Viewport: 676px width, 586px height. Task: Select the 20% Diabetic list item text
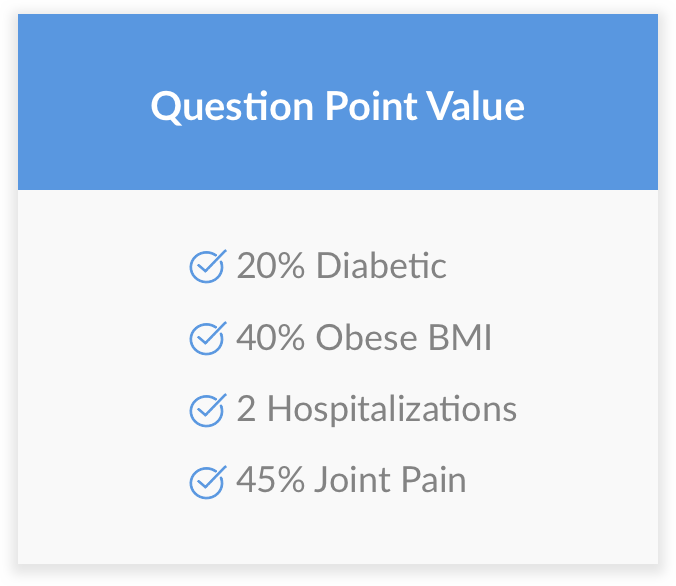(x=341, y=266)
